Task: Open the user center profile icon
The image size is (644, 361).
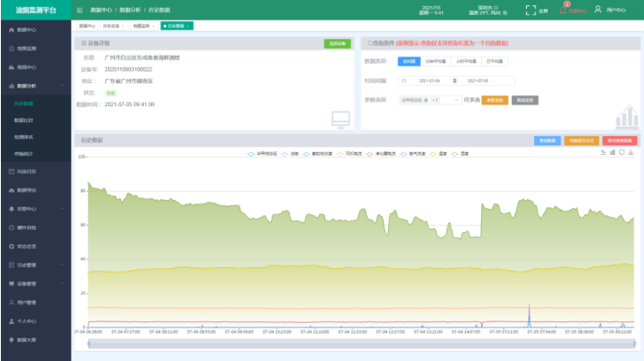Action: click(598, 10)
